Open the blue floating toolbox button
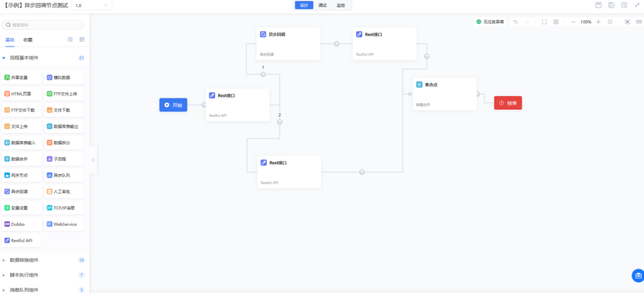This screenshot has height=295, width=644. (637, 275)
